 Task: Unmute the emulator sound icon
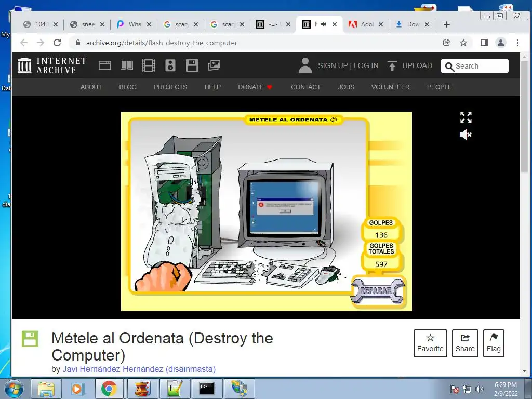click(466, 135)
